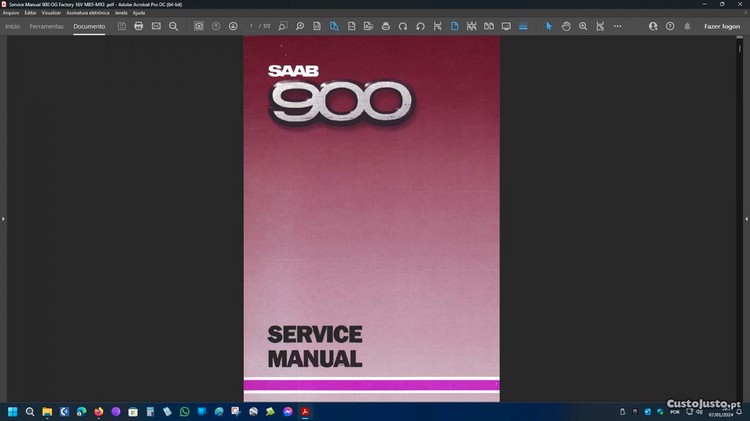Activate the arrow Selection tool
Viewport: 750px width, 421px height.
pos(548,26)
